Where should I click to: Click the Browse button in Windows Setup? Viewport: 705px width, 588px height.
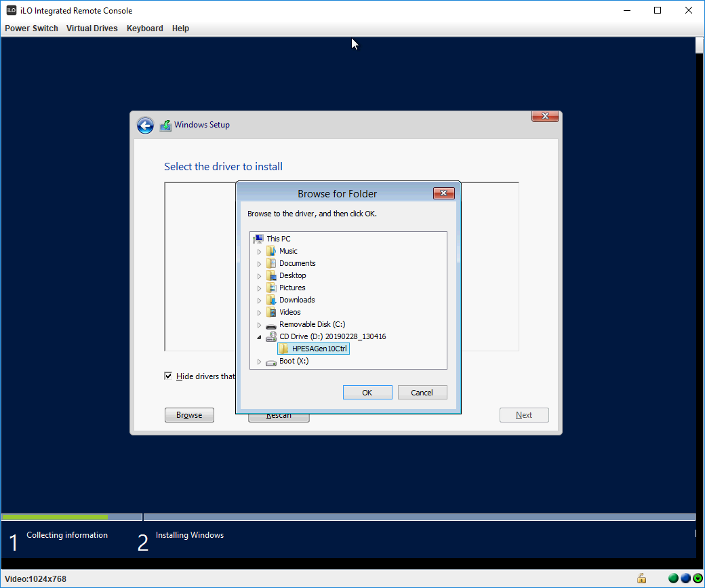point(189,415)
